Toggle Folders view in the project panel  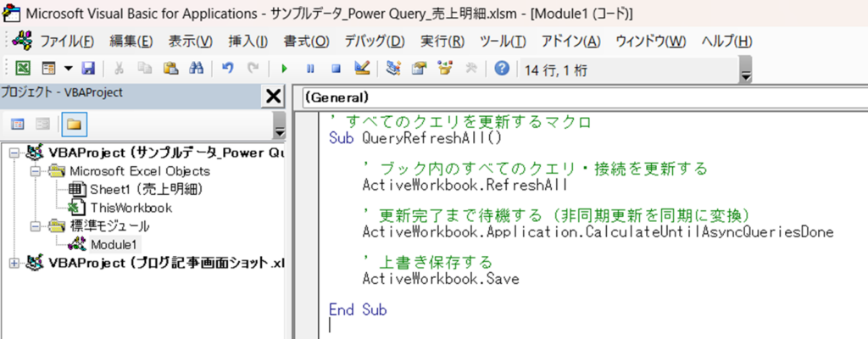coord(74,125)
